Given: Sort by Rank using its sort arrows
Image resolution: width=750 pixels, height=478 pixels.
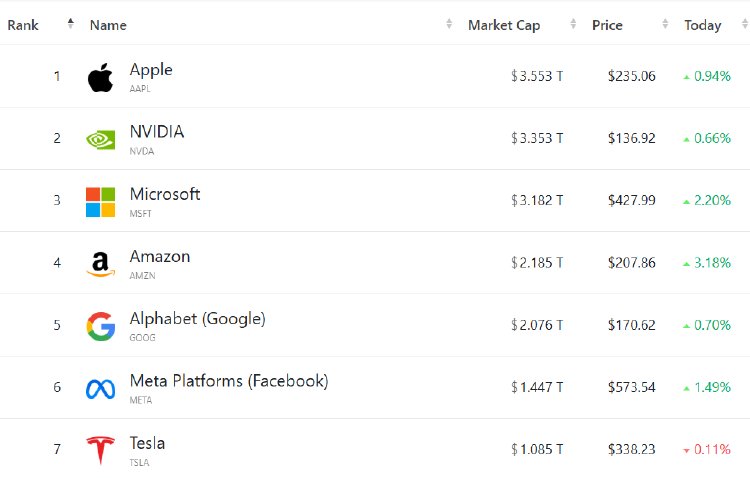Looking at the screenshot, I should [x=71, y=23].
